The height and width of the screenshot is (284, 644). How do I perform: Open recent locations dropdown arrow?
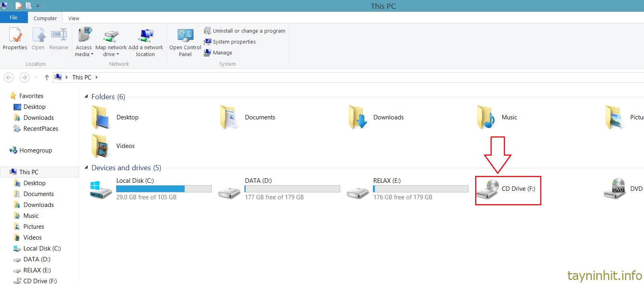coord(36,77)
